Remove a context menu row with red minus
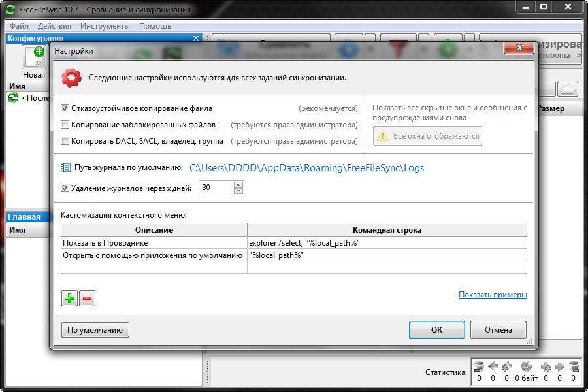 (x=87, y=298)
